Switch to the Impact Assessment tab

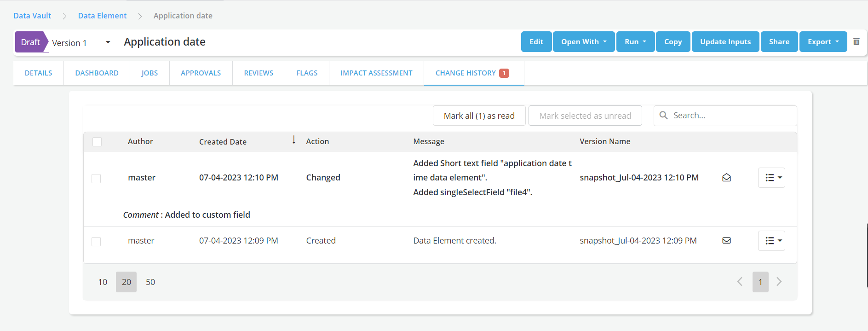pyautogui.click(x=376, y=73)
